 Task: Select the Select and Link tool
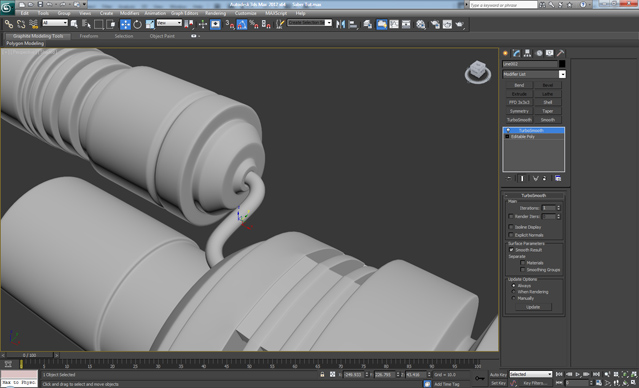pos(8,24)
